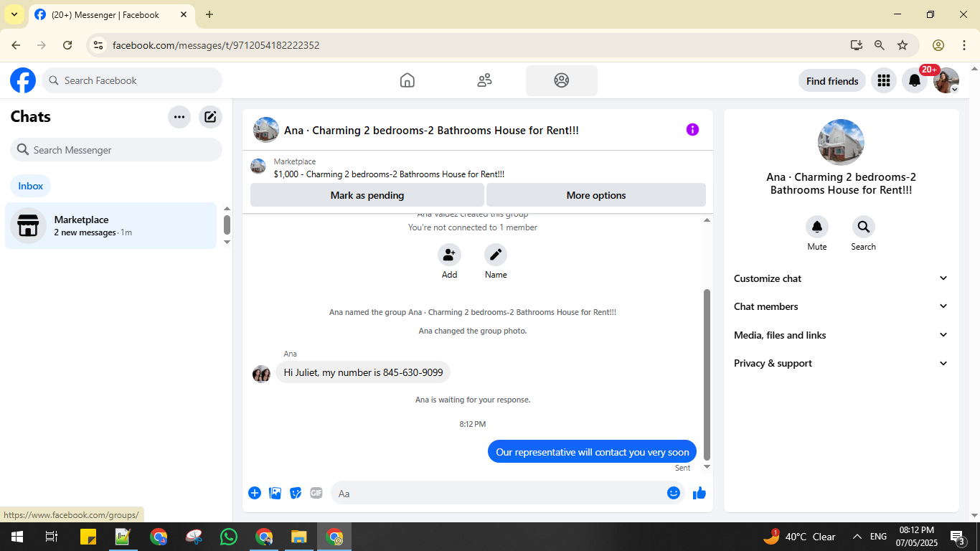Click the browser address bar URL
Viewport: 980px width, 551px height.
pyautogui.click(x=216, y=45)
